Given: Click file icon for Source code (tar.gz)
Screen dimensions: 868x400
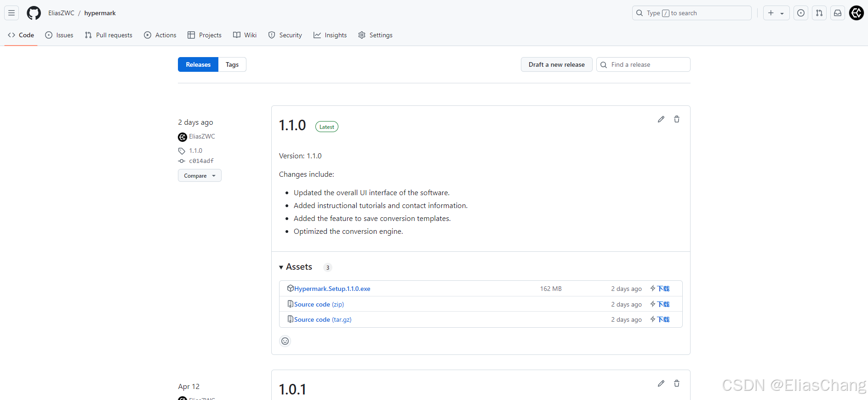Looking at the screenshot, I should click(291, 319).
